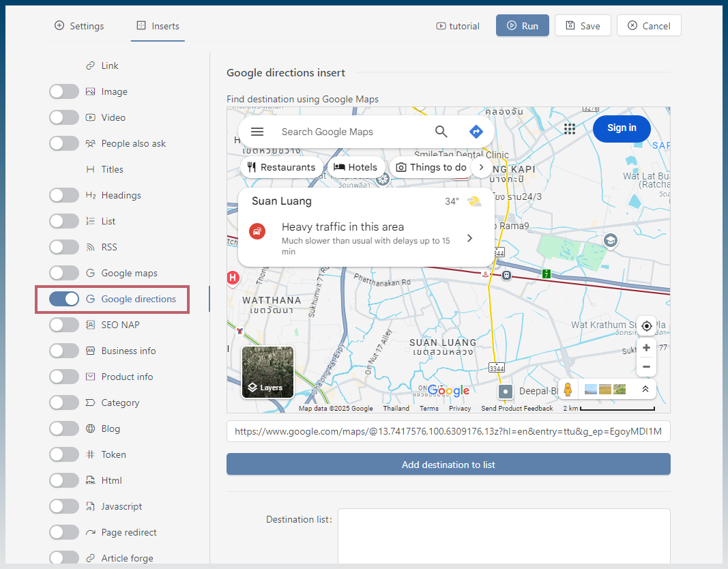Select the Things to do chip
This screenshot has width=728, height=569.
tap(431, 167)
